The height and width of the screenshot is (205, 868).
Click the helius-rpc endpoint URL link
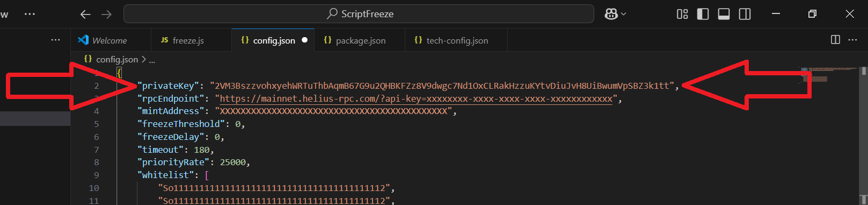tap(416, 98)
